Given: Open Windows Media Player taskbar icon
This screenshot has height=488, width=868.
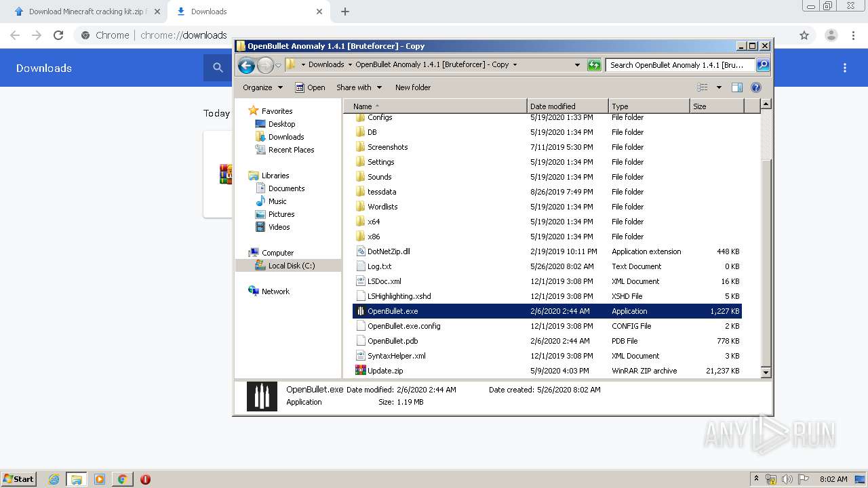Looking at the screenshot, I should (x=100, y=479).
